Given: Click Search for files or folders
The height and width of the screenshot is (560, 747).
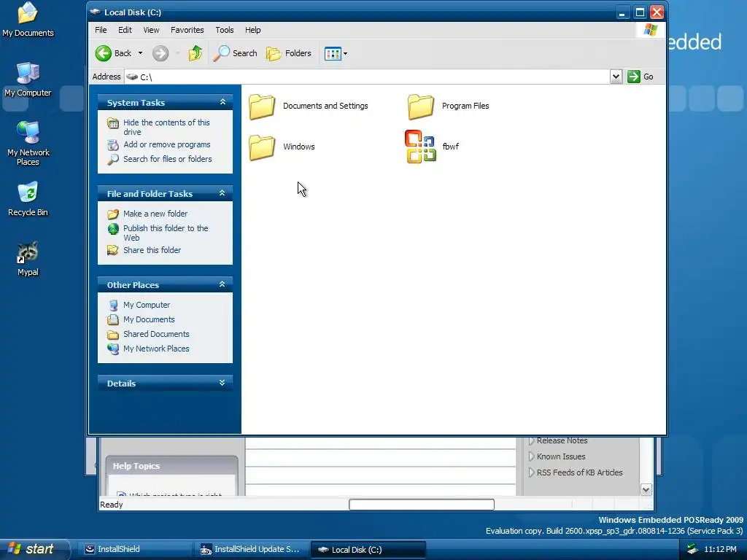Looking at the screenshot, I should (168, 159).
